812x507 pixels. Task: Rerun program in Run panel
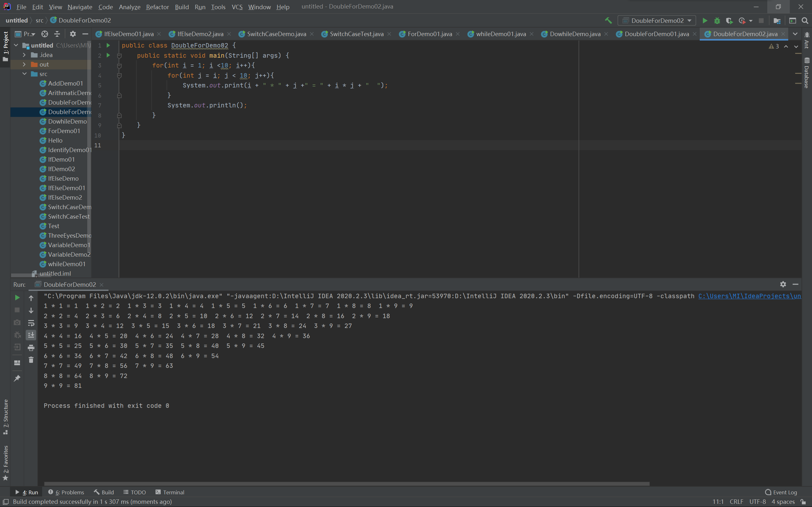17,298
